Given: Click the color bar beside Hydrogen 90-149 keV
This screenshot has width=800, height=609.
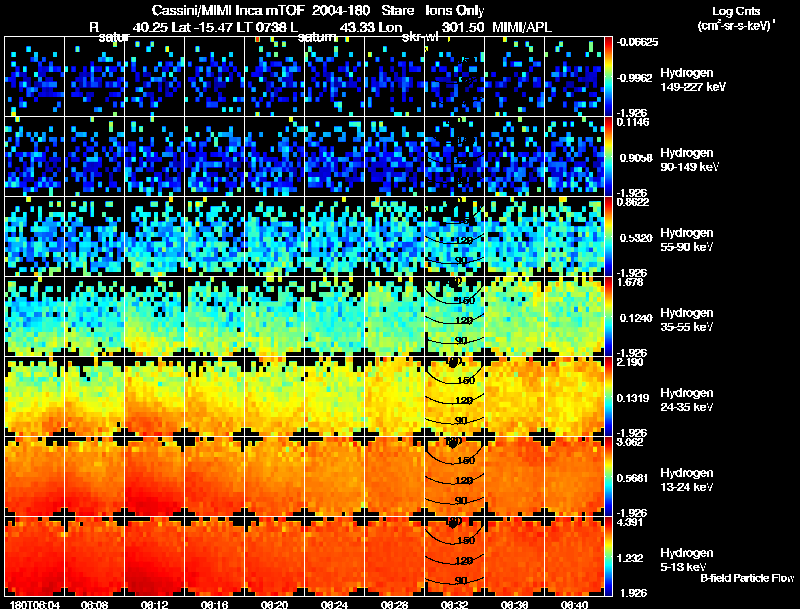Looking at the screenshot, I should point(608,157).
